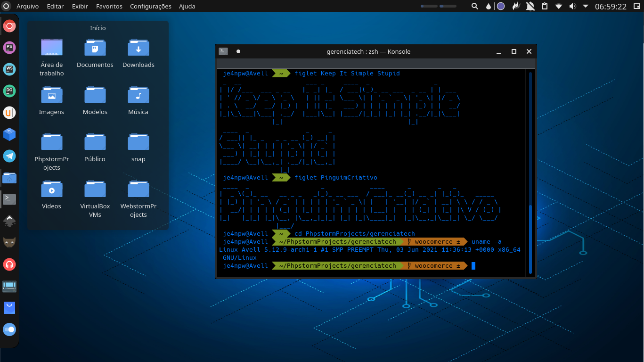Open the red headphones app in dock
Viewport: 644px width, 362px height.
[x=9, y=264]
